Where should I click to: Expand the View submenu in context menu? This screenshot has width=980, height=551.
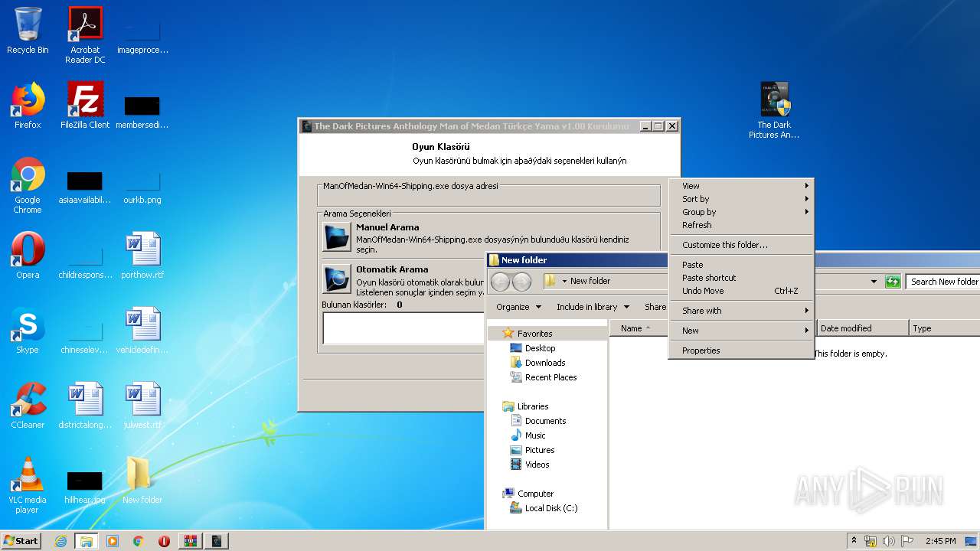click(741, 186)
